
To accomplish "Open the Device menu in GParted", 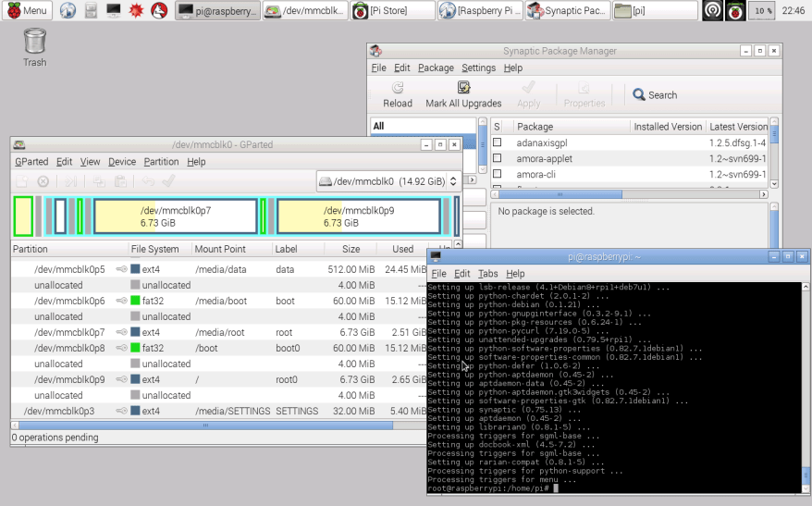I will (122, 162).
